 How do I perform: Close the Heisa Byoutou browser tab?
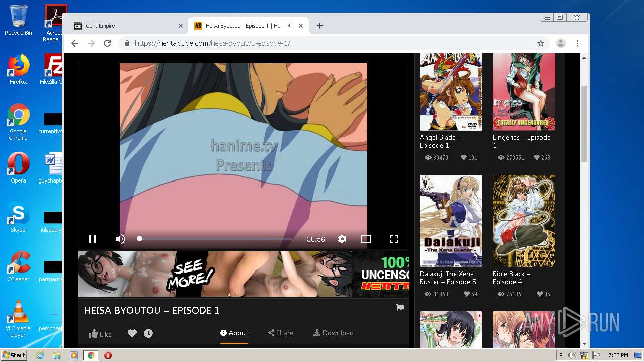tap(301, 26)
